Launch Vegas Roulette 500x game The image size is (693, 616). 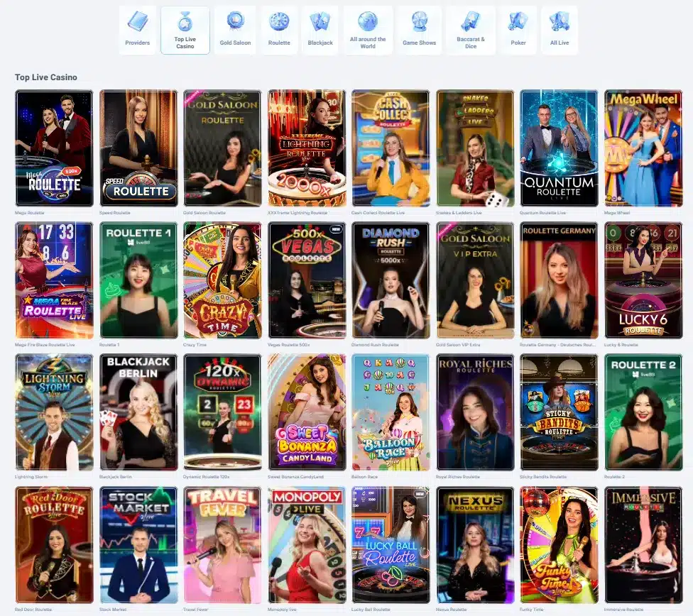pyautogui.click(x=307, y=280)
